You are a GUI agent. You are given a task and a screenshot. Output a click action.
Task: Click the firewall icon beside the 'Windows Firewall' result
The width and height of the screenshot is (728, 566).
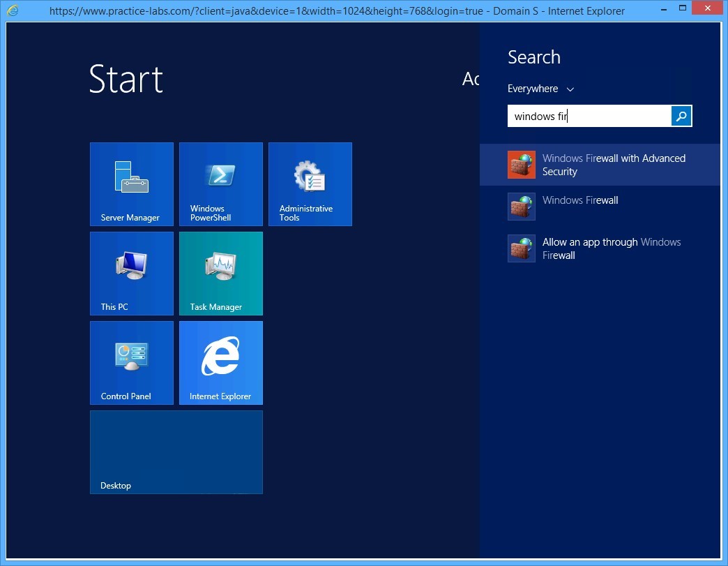[522, 207]
